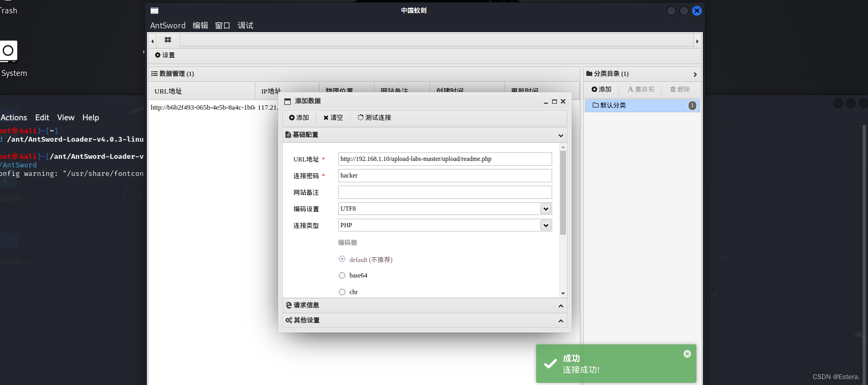Click 测试连接 to test the connection
The image size is (868, 385).
coord(374,118)
